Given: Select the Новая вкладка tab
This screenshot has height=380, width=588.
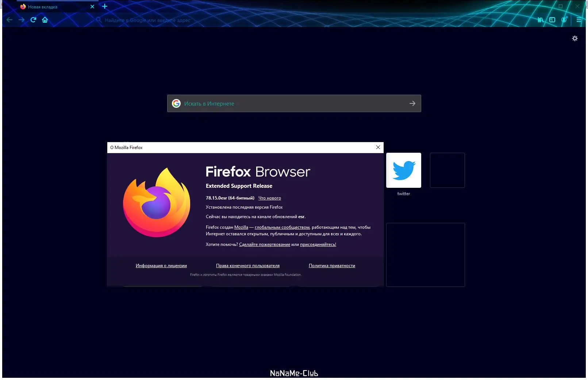Looking at the screenshot, I should point(58,7).
